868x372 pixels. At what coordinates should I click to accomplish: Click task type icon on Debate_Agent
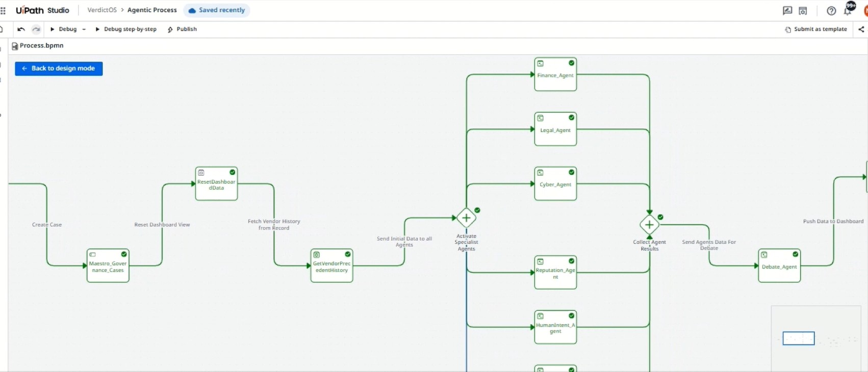tap(764, 255)
